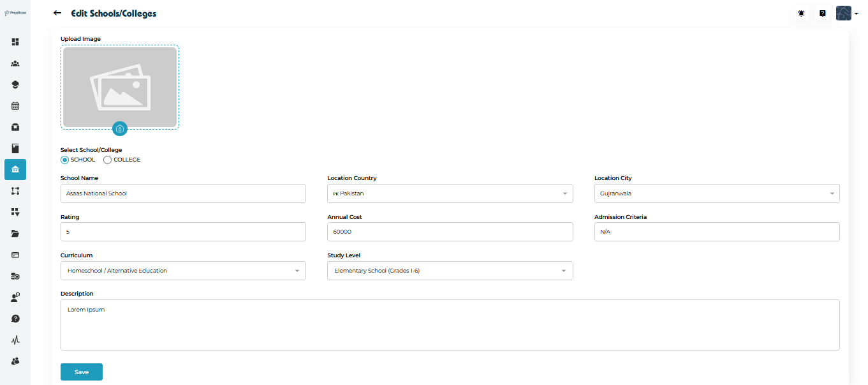Open the Study Level dropdown
Screen dimensions: 868x385
pyautogui.click(x=450, y=271)
